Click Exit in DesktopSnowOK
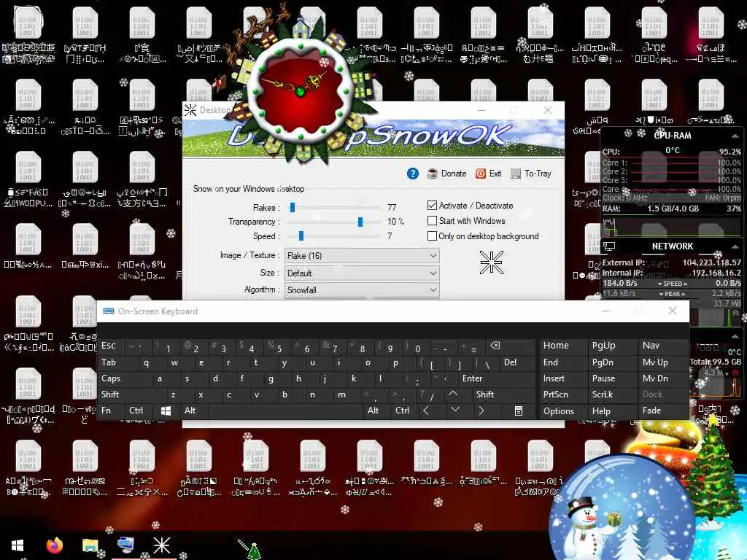The height and width of the screenshot is (560, 747). pyautogui.click(x=489, y=174)
